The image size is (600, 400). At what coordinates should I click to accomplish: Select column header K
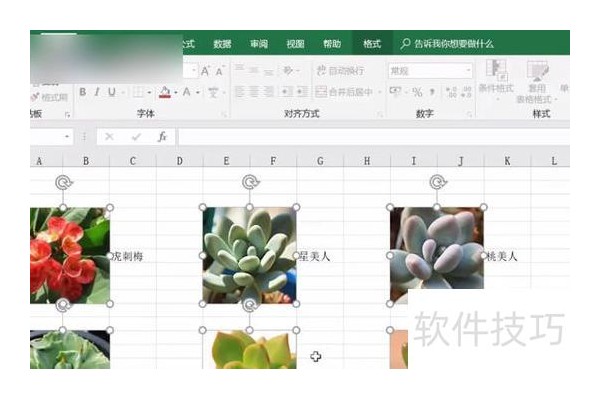[x=507, y=161]
